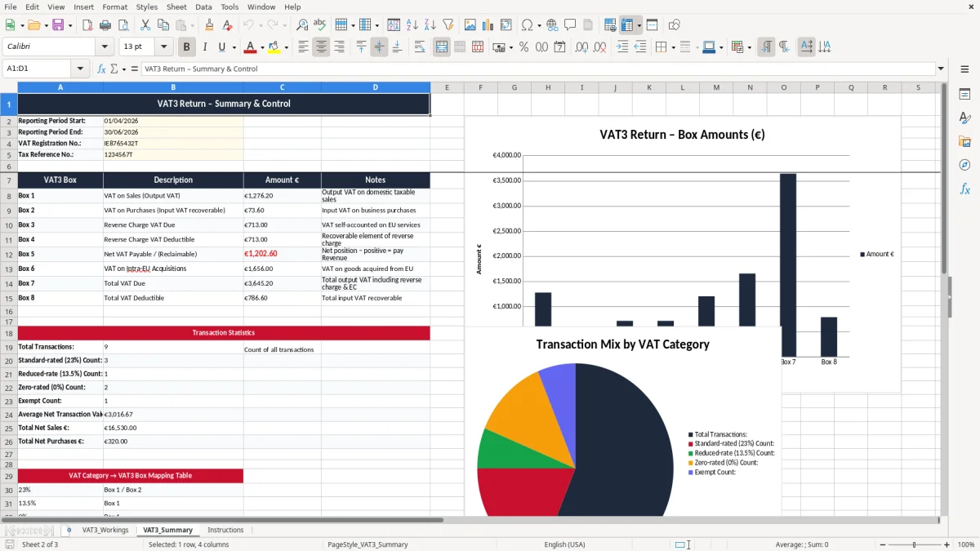Image resolution: width=980 pixels, height=551 pixels.
Task: Open the Function Wizard (fx)
Action: point(101,69)
